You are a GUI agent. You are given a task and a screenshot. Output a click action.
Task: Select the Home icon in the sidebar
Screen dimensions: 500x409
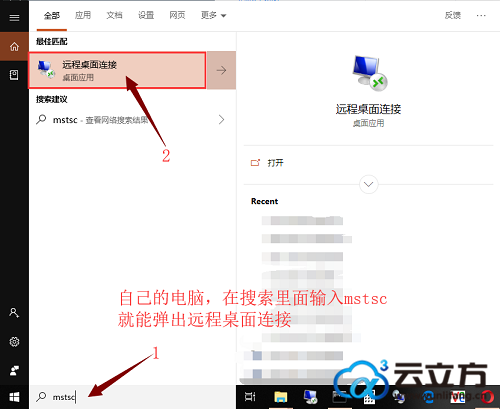point(14,46)
